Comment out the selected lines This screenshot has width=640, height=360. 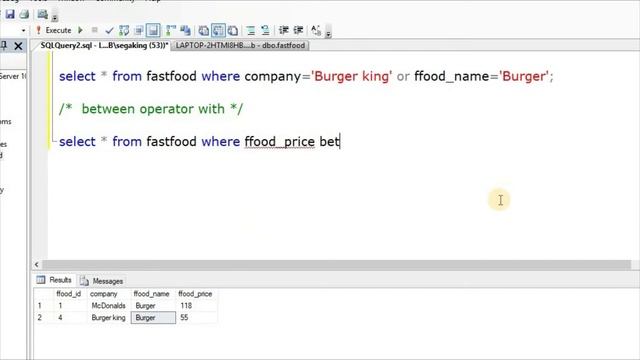click(x=251, y=30)
